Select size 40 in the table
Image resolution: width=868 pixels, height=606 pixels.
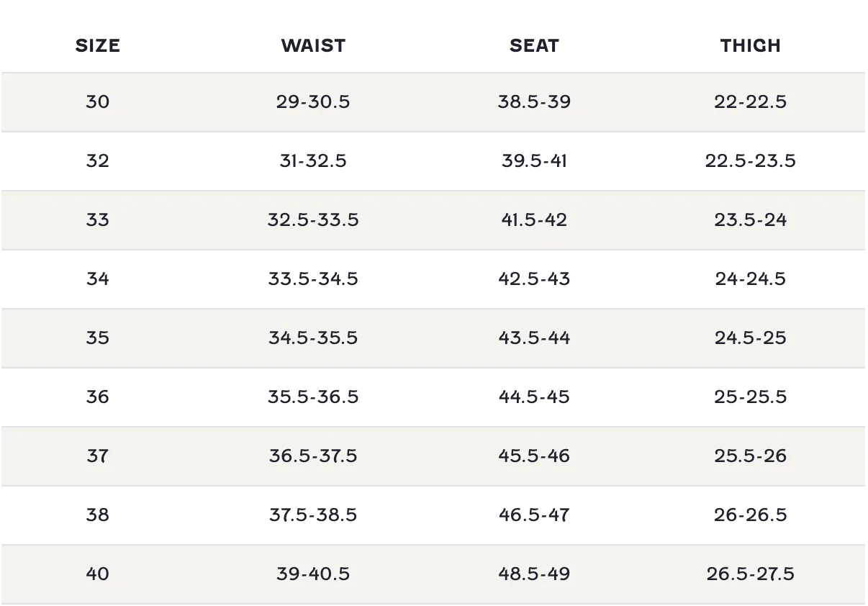coord(97,574)
